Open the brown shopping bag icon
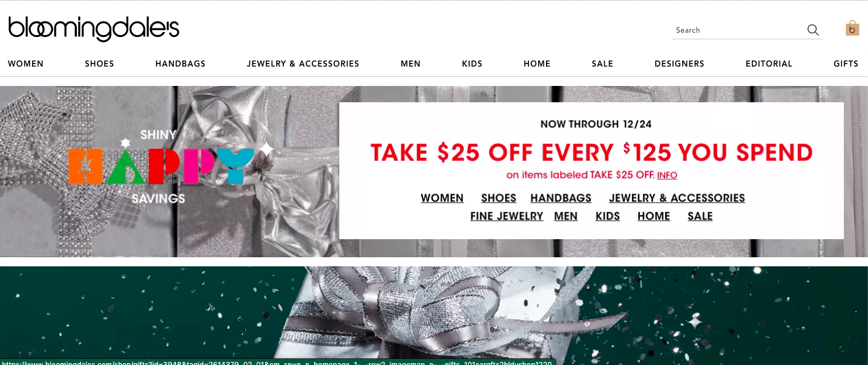This screenshot has height=365, width=868. 852,28
